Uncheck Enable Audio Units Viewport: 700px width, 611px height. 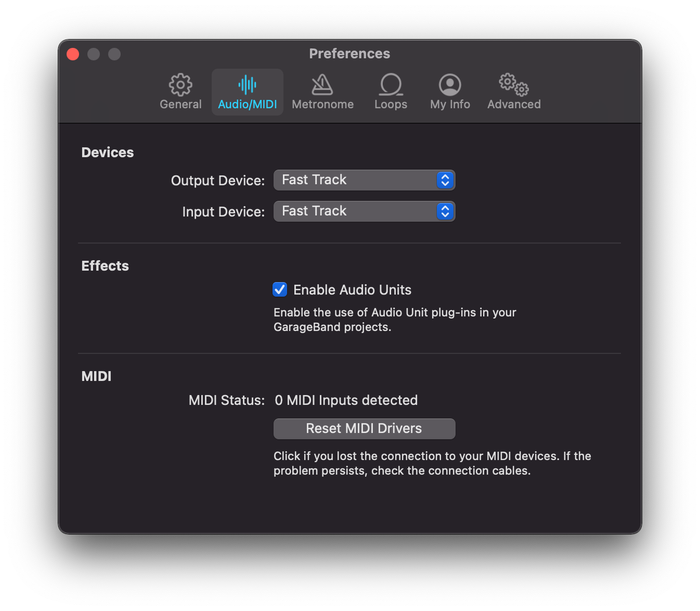tap(280, 289)
